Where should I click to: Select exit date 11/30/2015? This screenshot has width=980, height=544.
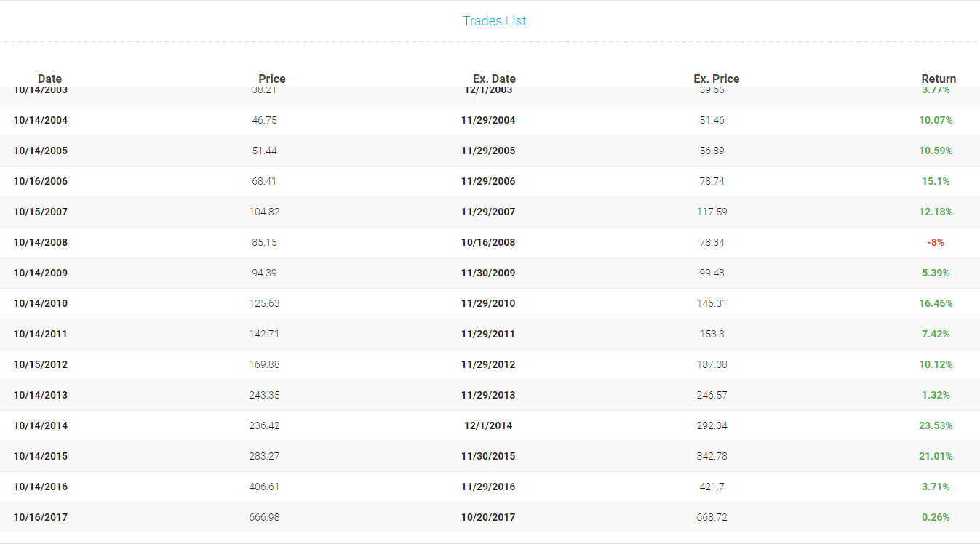[x=488, y=456]
